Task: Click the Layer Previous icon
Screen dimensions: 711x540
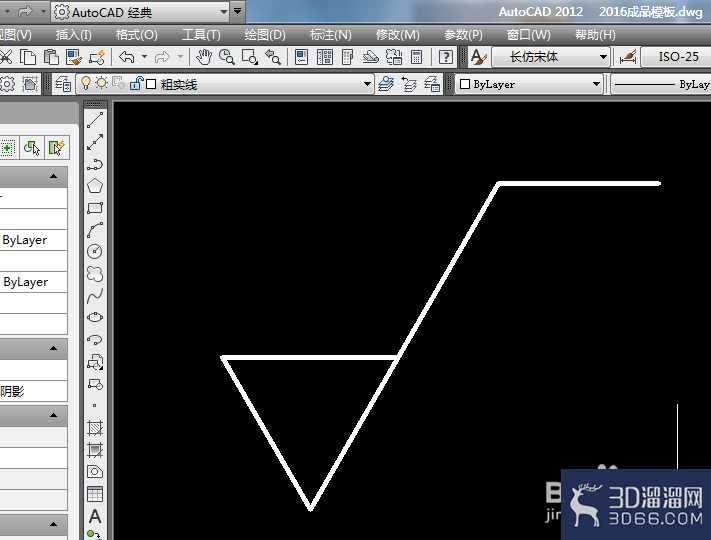Action: click(409, 84)
